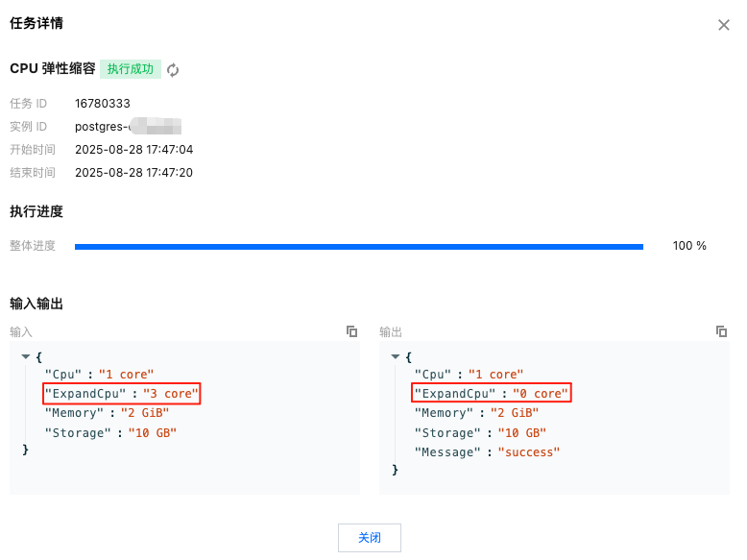Click the blue 整体进度 progress bar
The width and height of the screenshot is (747, 560).
pyautogui.click(x=359, y=247)
